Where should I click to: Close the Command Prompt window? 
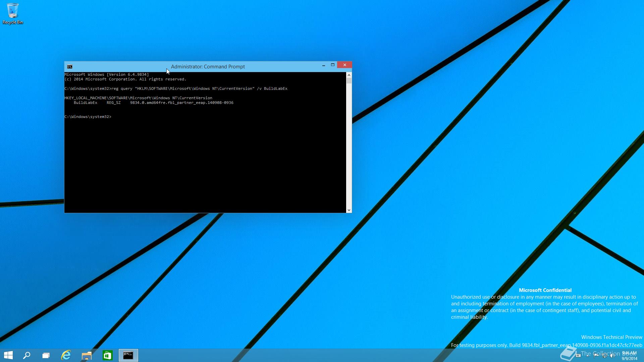[344, 65]
